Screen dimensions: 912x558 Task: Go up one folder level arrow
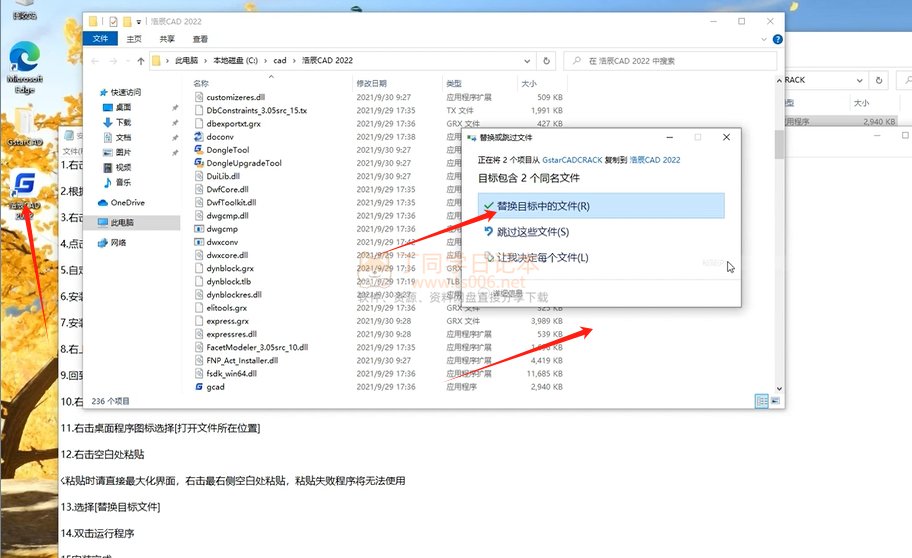[x=141, y=61]
